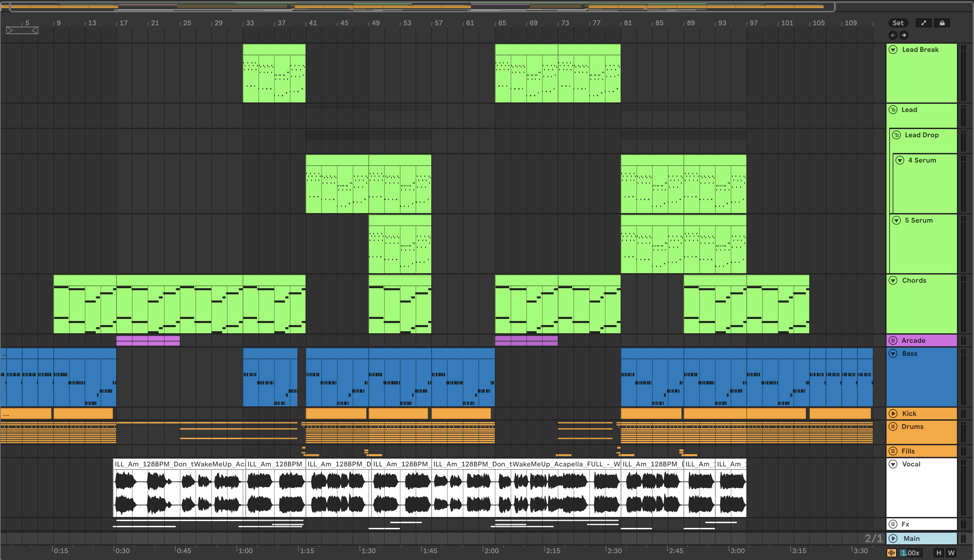
Task: Select the Vocal track title
Action: coord(911,464)
